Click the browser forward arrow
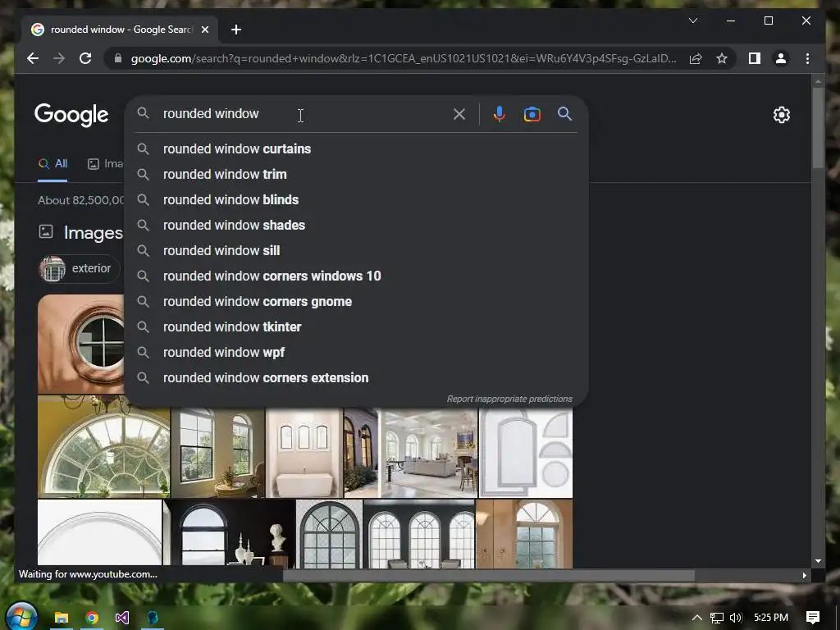 (59, 58)
